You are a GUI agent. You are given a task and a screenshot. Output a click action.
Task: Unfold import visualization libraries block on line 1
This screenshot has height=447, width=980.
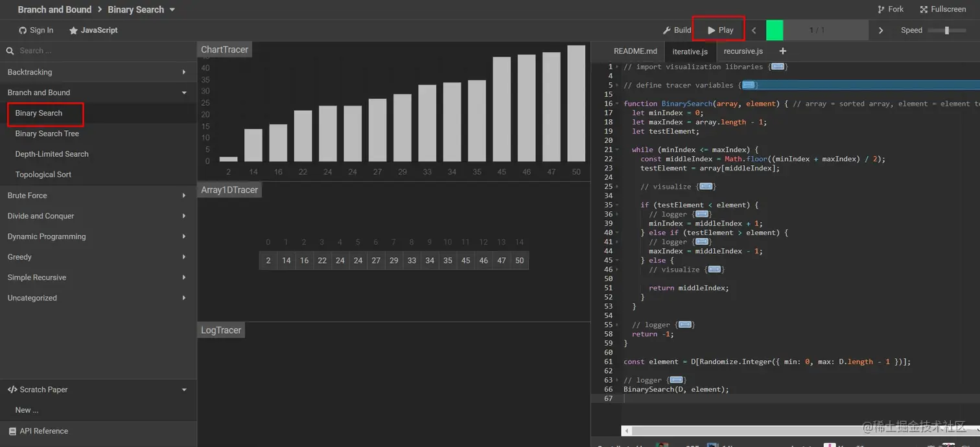[x=778, y=67]
